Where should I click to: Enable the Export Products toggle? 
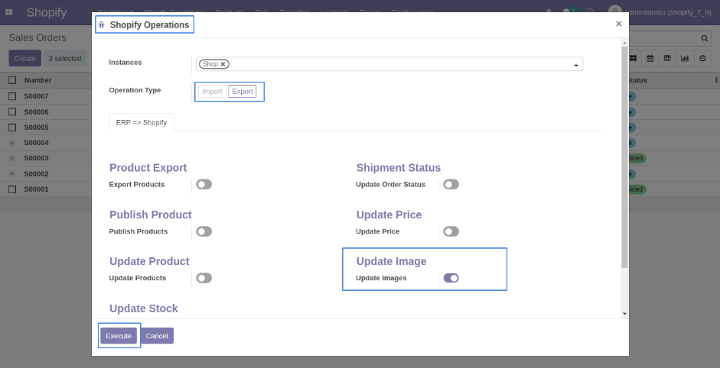(204, 184)
